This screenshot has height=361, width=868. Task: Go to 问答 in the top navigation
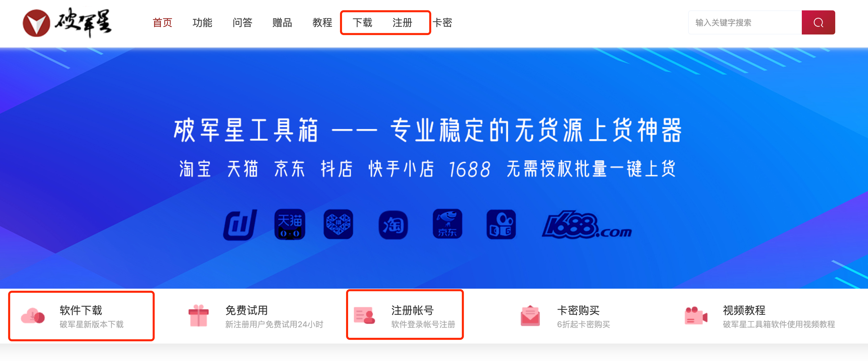point(242,23)
